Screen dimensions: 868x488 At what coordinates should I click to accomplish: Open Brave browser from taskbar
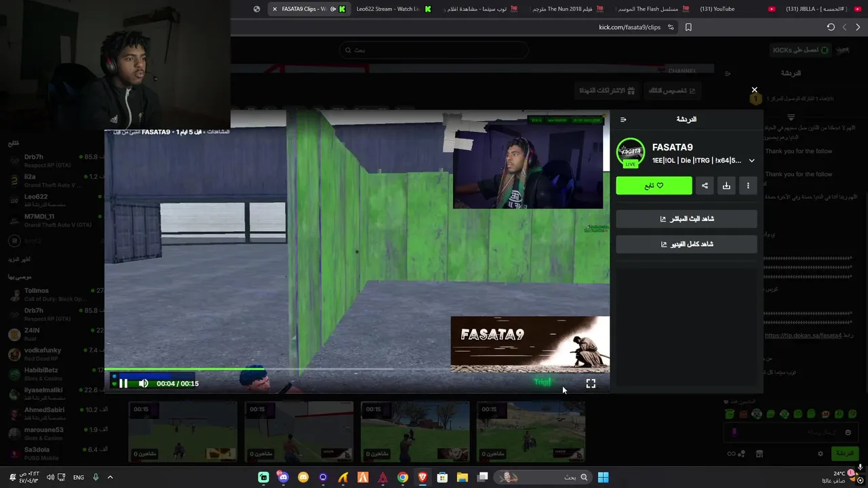click(422, 477)
